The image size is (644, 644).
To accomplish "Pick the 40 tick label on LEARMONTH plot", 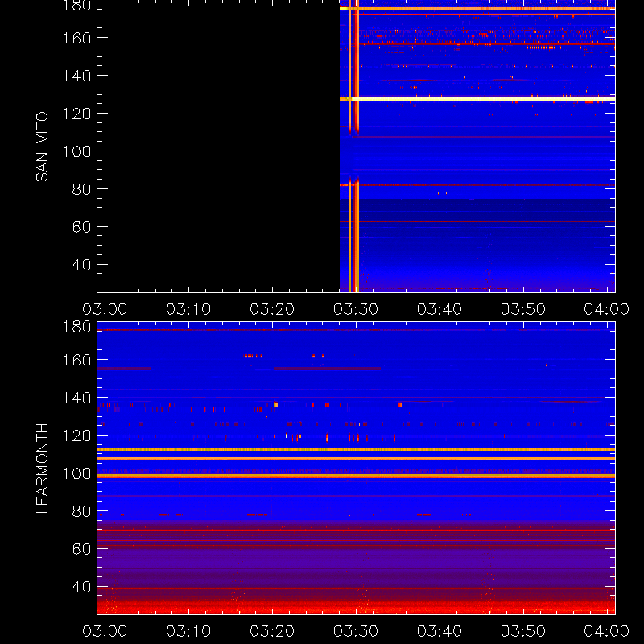I will [81, 587].
